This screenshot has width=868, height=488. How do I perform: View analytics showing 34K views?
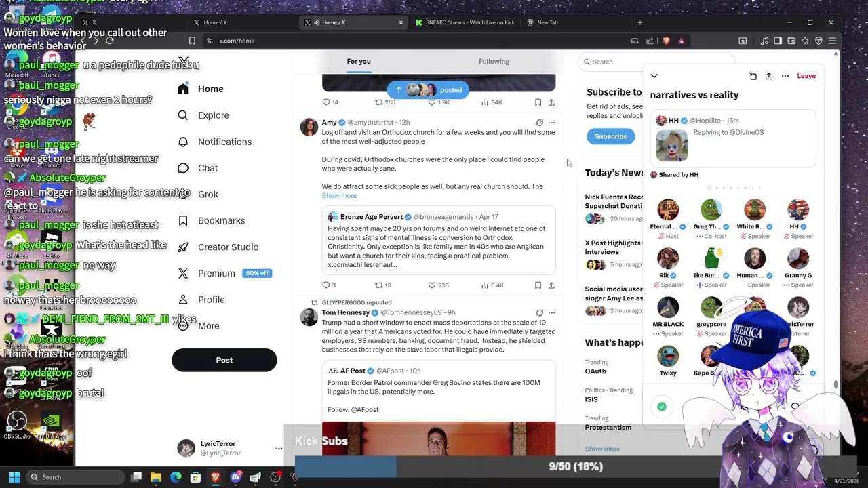tap(492, 102)
